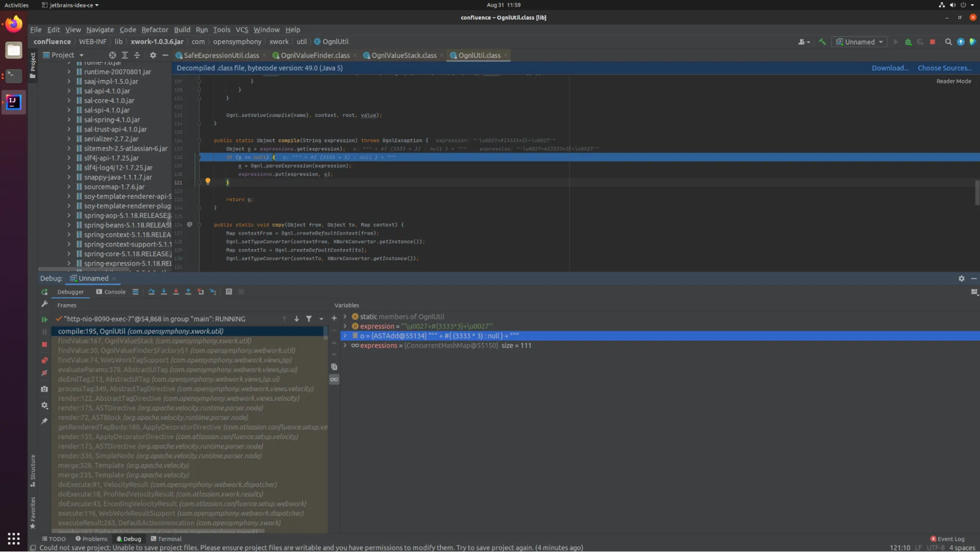Switch to OgnlValueStack.class tab
This screenshot has width=980, height=552.
click(x=403, y=55)
